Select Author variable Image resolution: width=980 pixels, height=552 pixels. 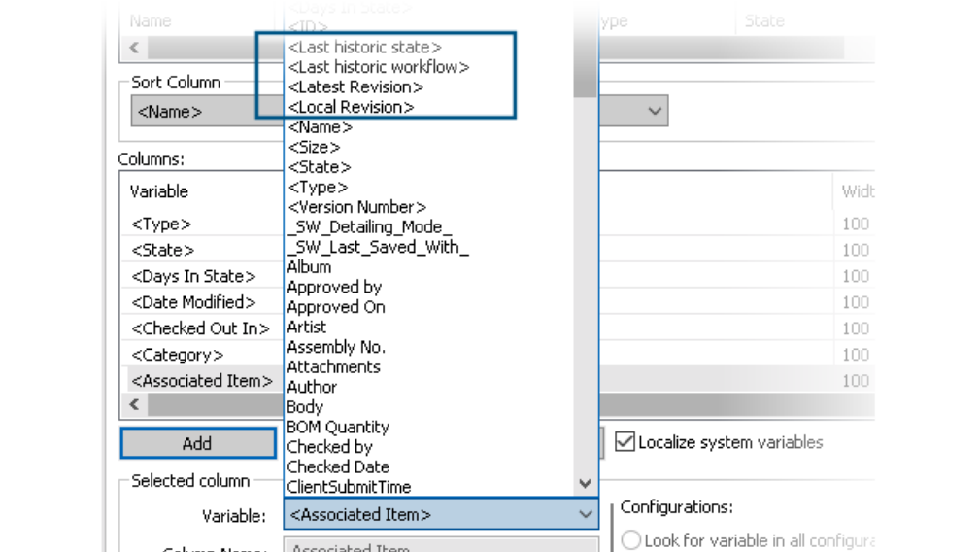click(x=312, y=387)
